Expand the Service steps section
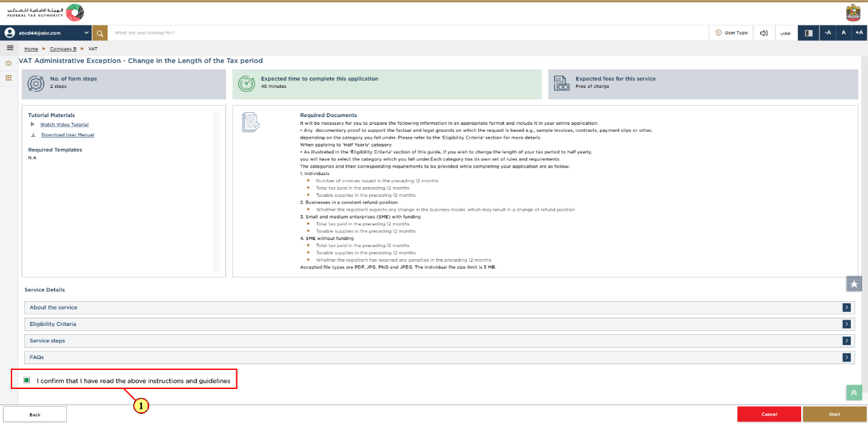The height and width of the screenshot is (424, 868). pos(439,341)
